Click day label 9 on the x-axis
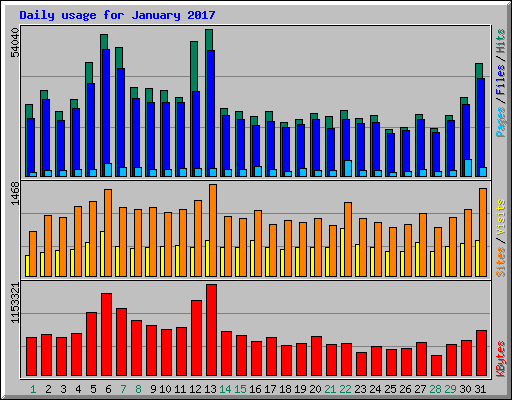Screen dimensions: 512x400 (x=153, y=389)
